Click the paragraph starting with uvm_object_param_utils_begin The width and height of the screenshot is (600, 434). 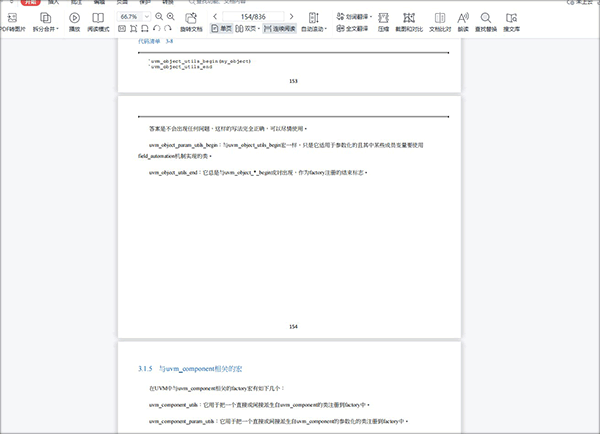(280, 150)
